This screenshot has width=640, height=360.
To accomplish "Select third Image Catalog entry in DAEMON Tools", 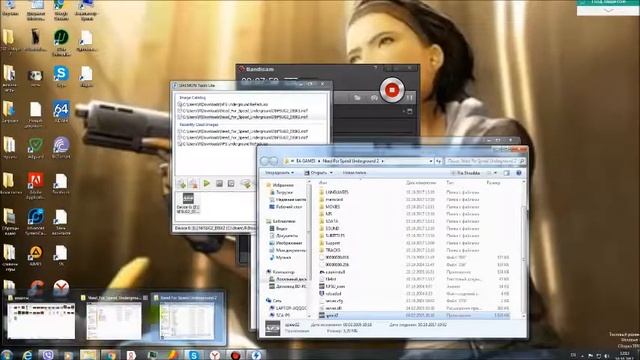I will pyautogui.click(x=242, y=117).
